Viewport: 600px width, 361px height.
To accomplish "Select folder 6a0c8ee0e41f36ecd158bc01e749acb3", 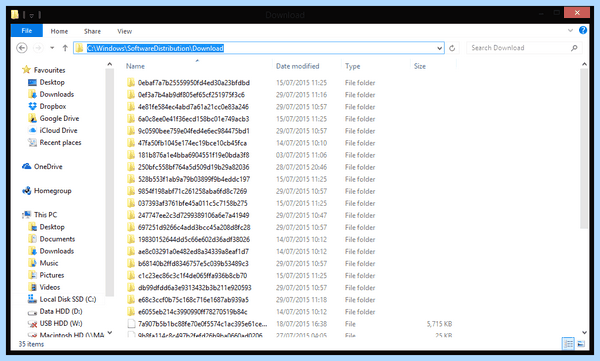I will point(193,119).
